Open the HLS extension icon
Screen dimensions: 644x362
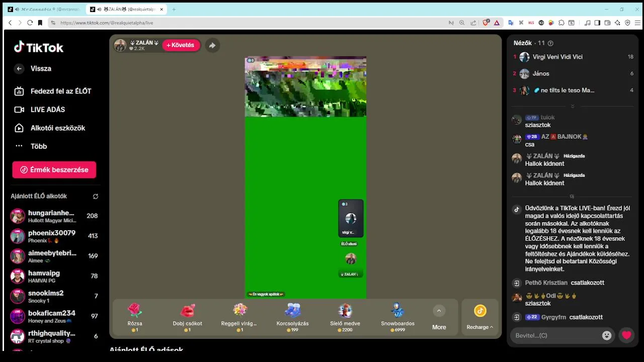point(531,23)
